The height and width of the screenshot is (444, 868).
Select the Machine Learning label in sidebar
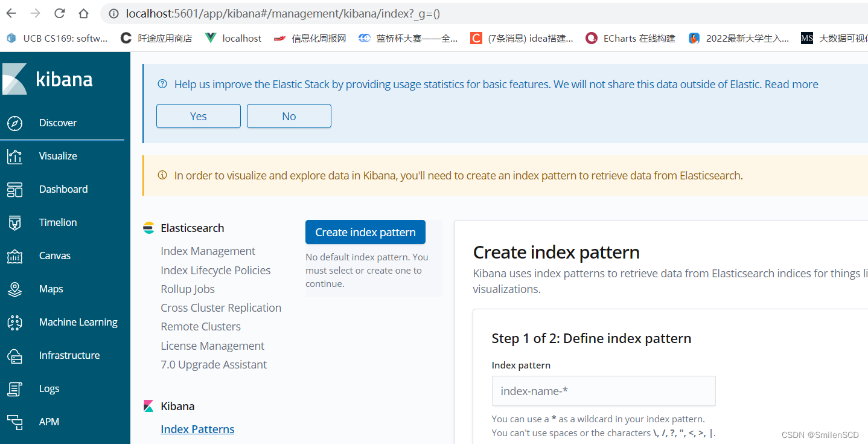point(78,322)
